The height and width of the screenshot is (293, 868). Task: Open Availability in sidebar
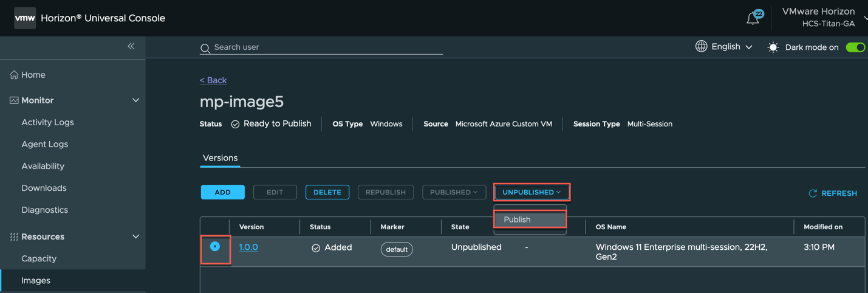click(x=43, y=166)
